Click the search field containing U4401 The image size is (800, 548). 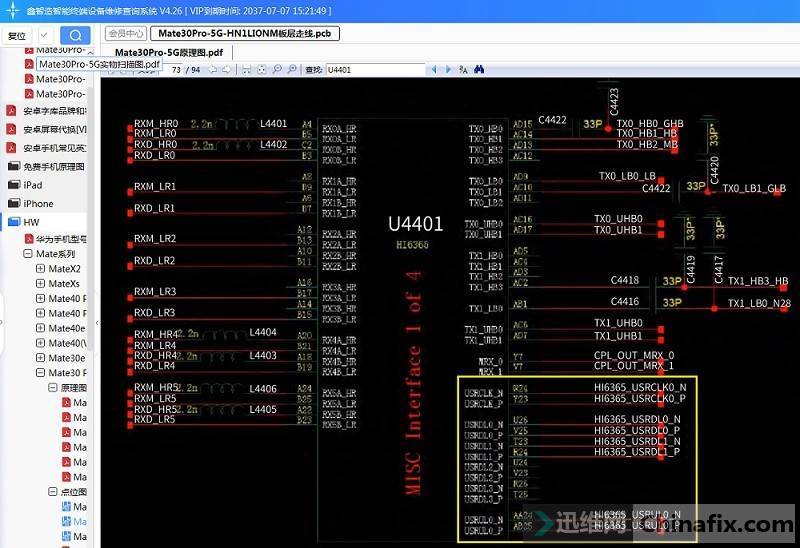375,69
